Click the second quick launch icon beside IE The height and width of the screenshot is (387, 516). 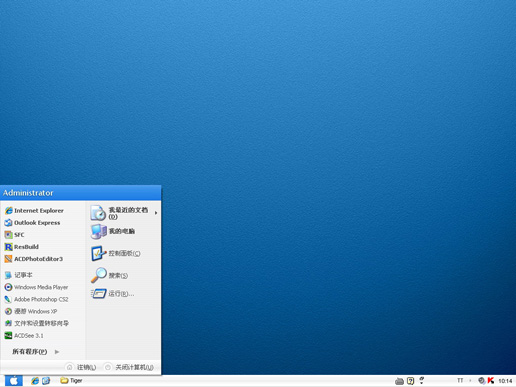(46, 381)
